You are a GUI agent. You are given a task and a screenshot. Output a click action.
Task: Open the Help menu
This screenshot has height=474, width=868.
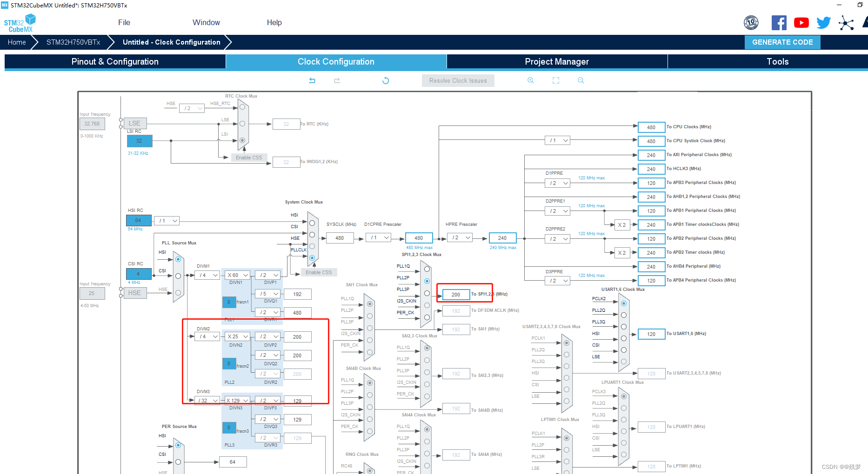tap(274, 22)
